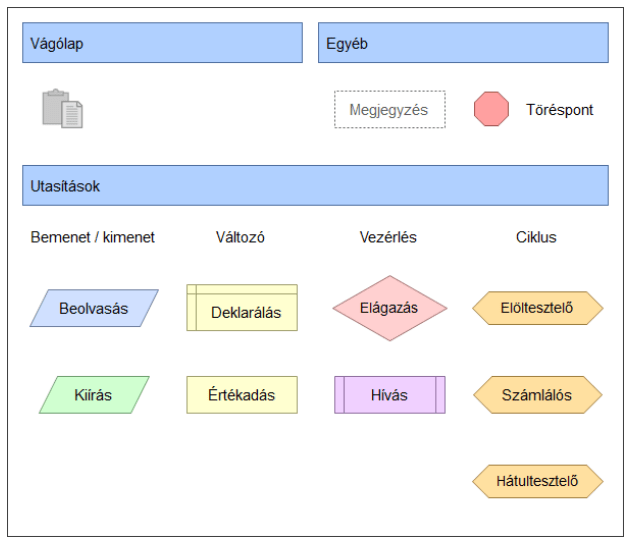Viewport: 630px width, 545px height.
Task: Select the red Töréspont octagon icon
Action: tap(491, 109)
